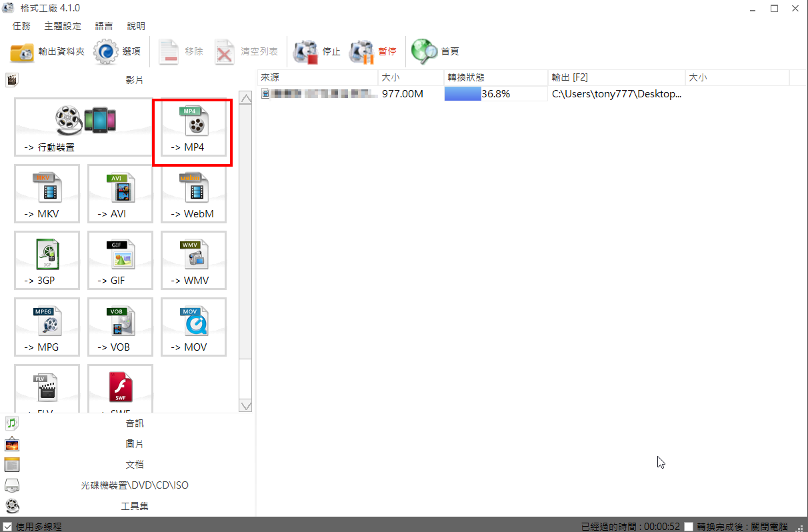Viewport: 808px width, 532px height.
Task: Select the -> GIF format icon
Action: point(120,261)
